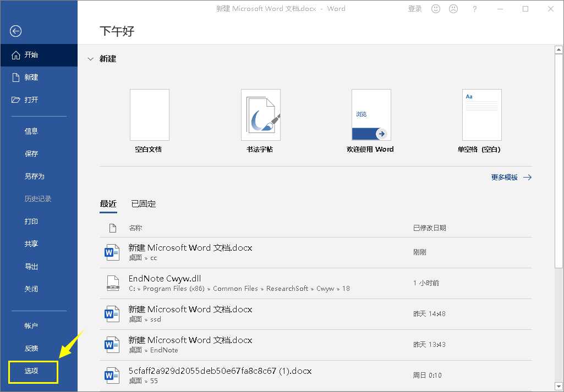Click the open folder icon beside 打开

click(15, 100)
